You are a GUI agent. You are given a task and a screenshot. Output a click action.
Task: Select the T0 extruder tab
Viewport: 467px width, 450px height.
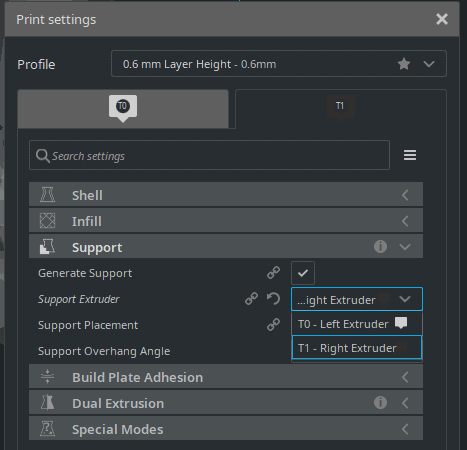click(x=123, y=108)
